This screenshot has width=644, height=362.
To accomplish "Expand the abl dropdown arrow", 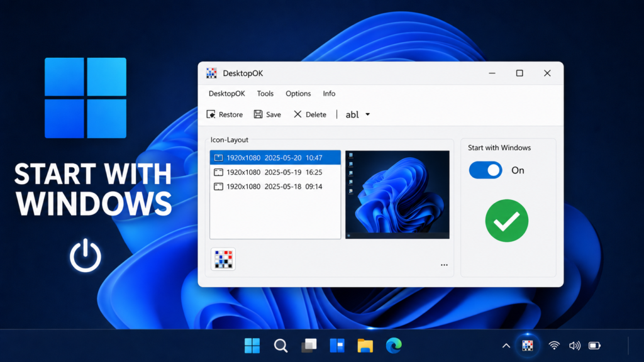I will click(x=367, y=114).
